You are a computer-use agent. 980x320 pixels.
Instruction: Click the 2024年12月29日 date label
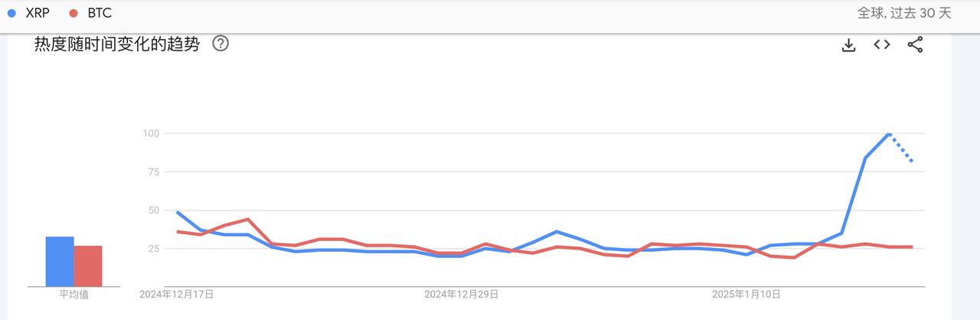click(462, 294)
